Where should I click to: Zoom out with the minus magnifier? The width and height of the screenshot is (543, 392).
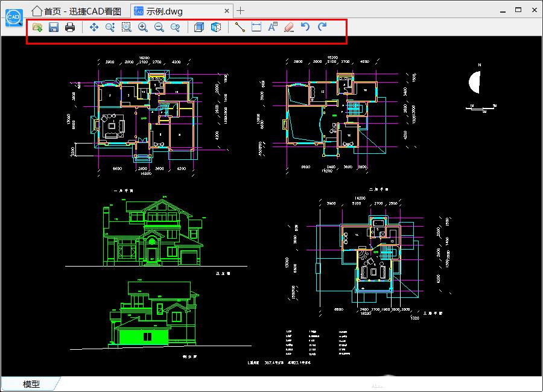tap(159, 27)
